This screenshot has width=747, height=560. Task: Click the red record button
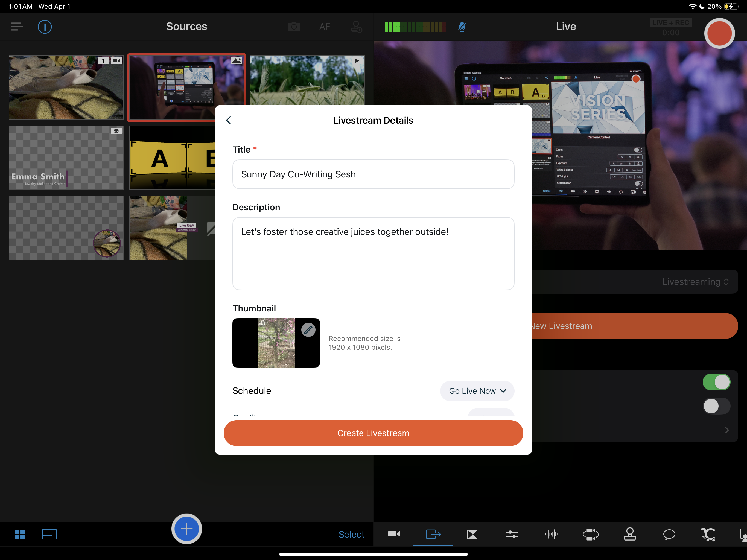pos(719,33)
